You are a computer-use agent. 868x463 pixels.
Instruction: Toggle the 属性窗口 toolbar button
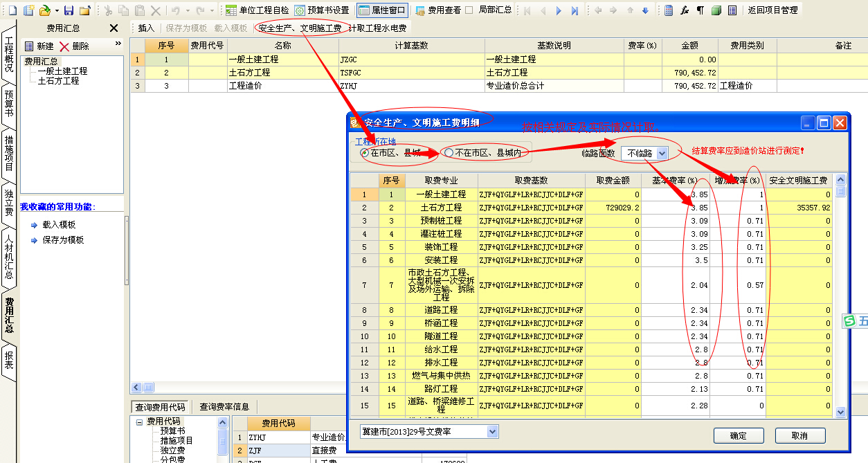pos(383,10)
